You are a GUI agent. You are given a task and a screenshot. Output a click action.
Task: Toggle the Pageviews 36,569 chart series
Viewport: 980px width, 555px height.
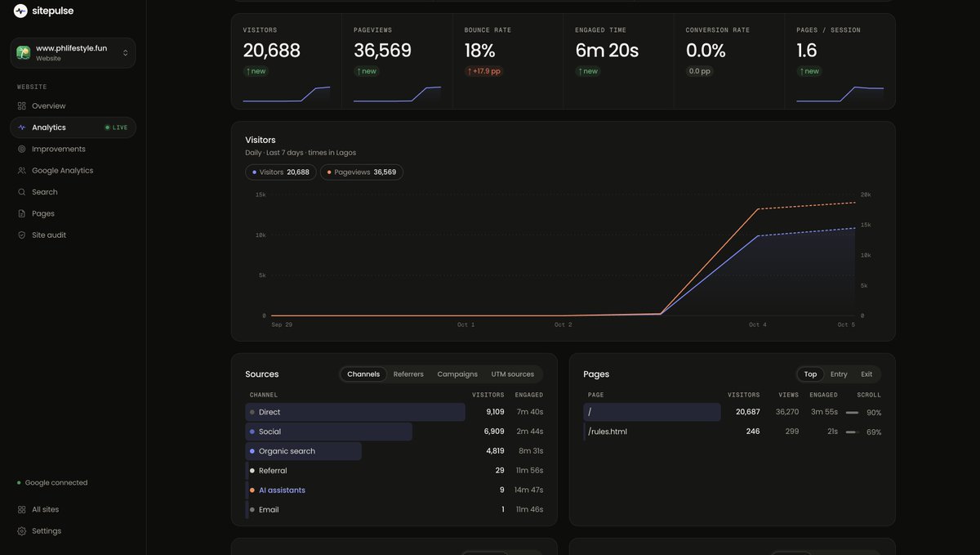tap(362, 172)
